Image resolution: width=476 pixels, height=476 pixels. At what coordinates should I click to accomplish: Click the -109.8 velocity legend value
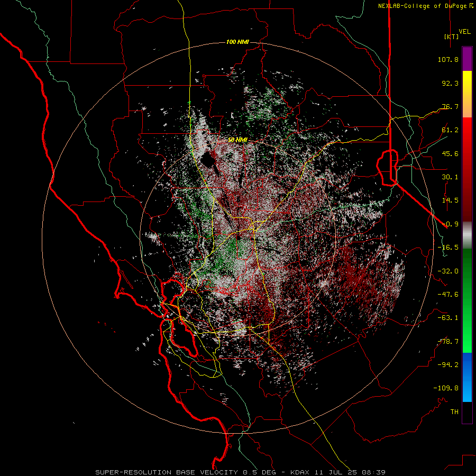446,388
